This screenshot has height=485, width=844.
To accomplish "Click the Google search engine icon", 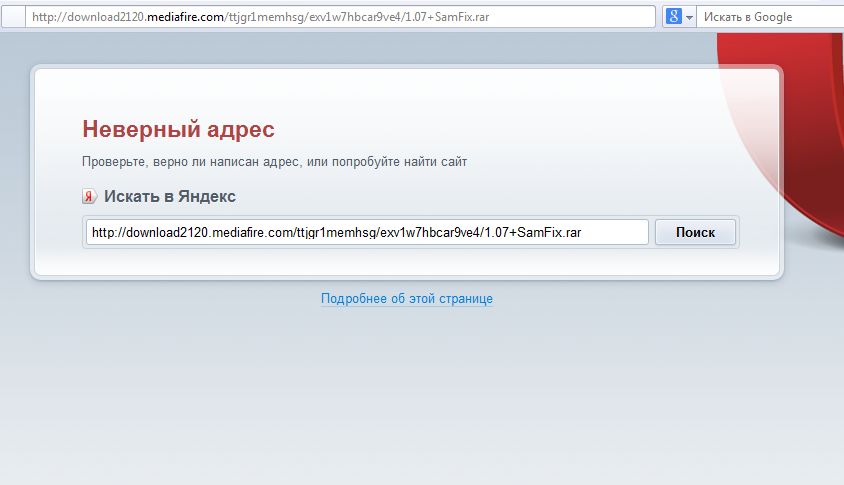I will click(673, 17).
